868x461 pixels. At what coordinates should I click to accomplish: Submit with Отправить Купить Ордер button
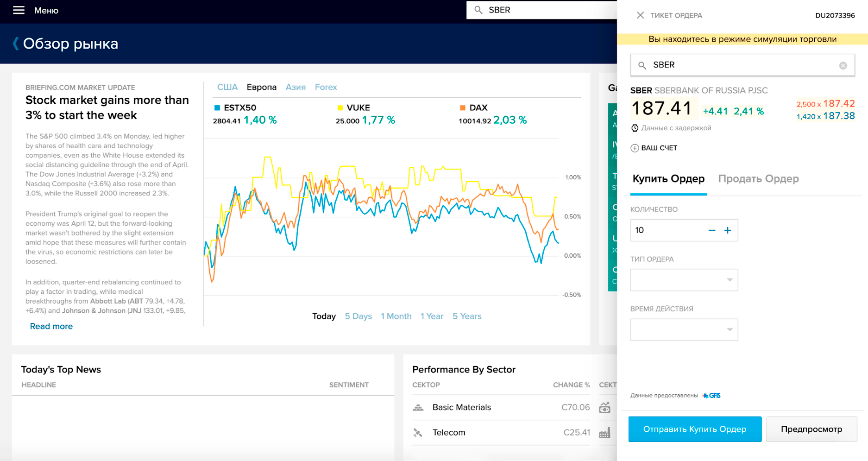(x=695, y=429)
